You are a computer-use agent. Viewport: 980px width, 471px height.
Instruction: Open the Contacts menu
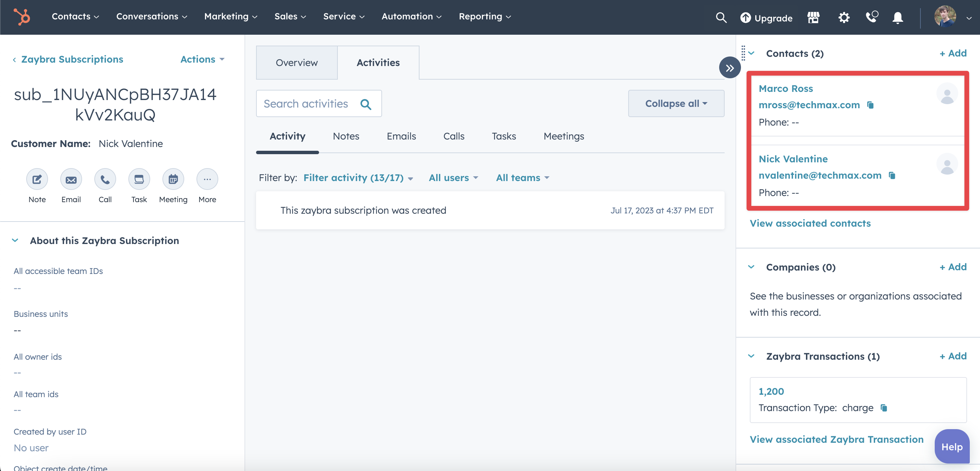pyautogui.click(x=75, y=16)
